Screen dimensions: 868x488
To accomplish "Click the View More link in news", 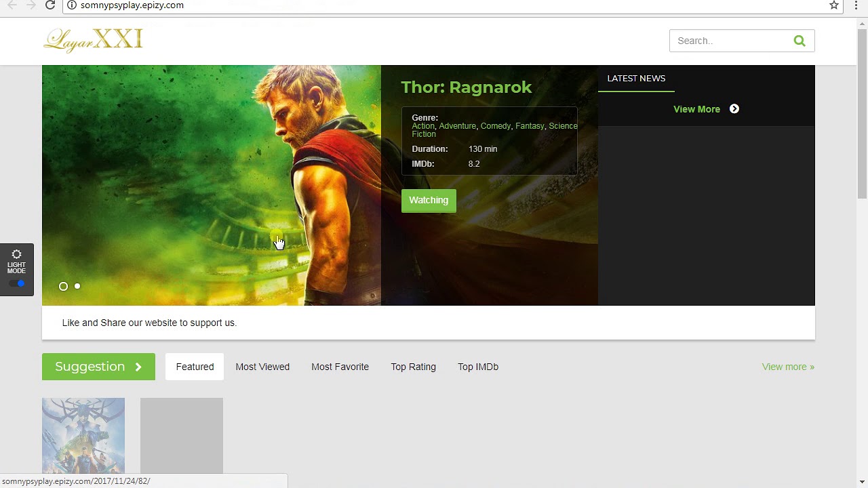I will tap(696, 109).
